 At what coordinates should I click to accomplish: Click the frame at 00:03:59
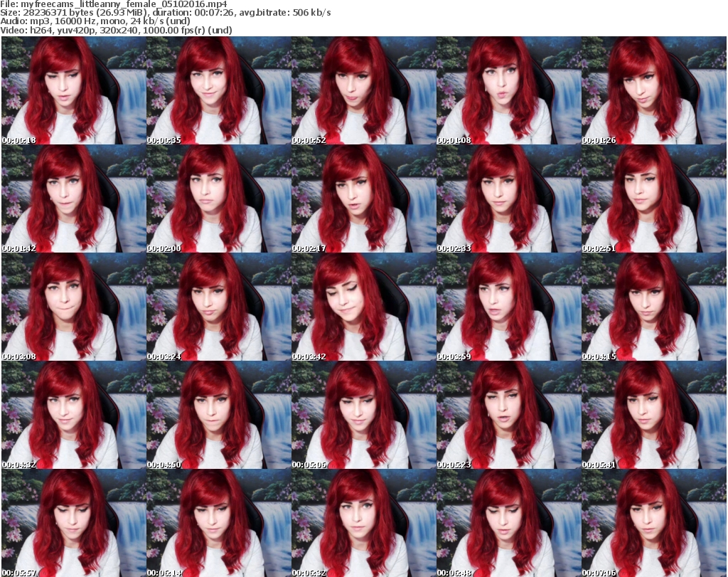508,307
